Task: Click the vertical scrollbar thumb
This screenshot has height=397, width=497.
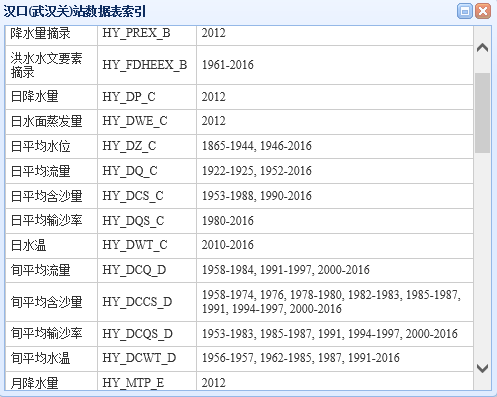Action: 482,113
